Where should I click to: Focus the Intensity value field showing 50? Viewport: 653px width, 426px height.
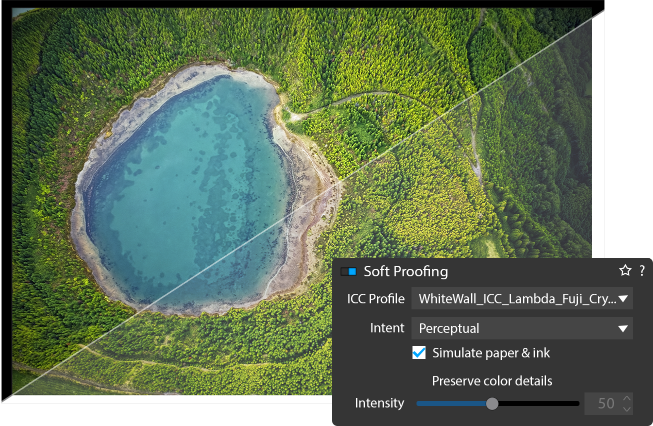(603, 404)
